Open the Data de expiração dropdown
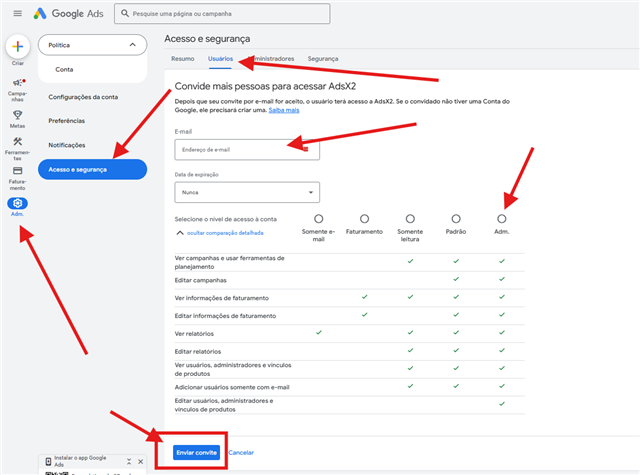This screenshot has width=640, height=475. coord(247,192)
